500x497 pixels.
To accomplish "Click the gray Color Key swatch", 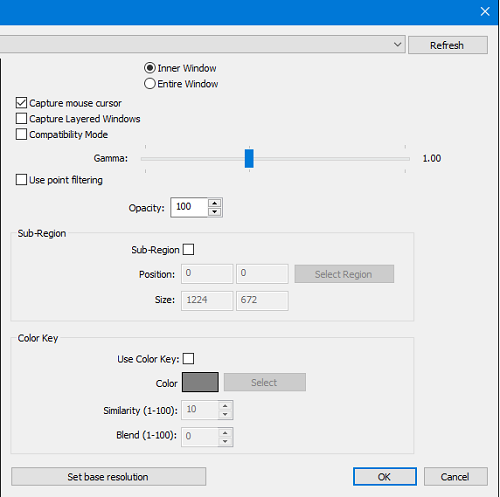I will pos(200,382).
